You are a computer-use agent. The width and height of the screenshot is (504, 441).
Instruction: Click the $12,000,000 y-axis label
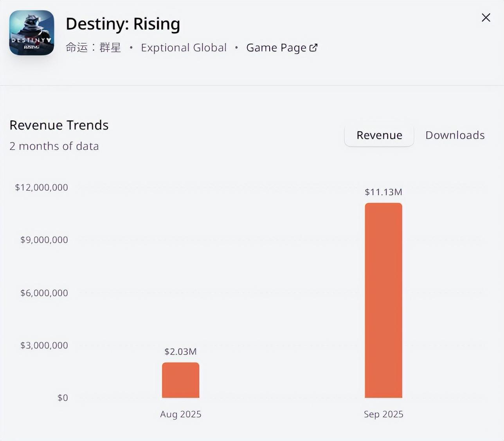coord(41,187)
